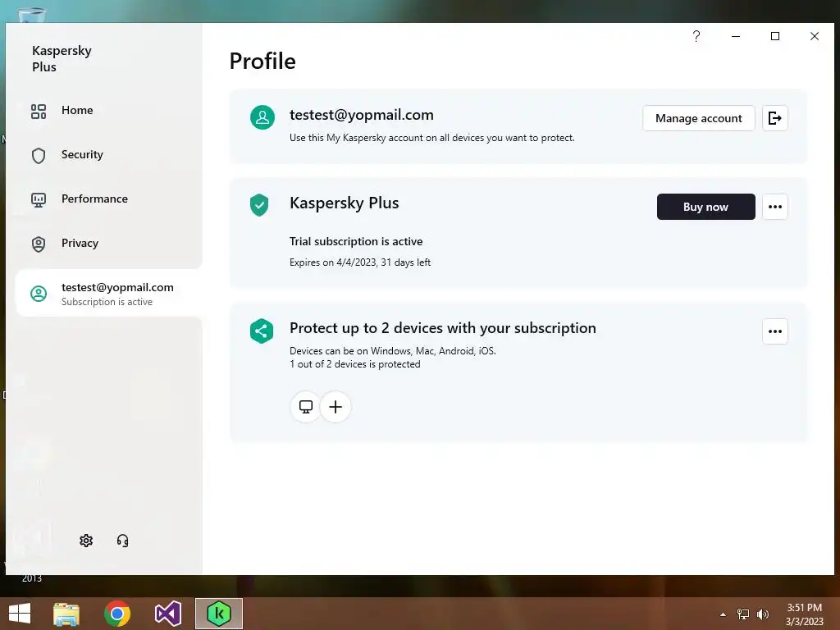840x630 pixels.
Task: Launch Google Chrome from the taskbar
Action: pos(117,614)
